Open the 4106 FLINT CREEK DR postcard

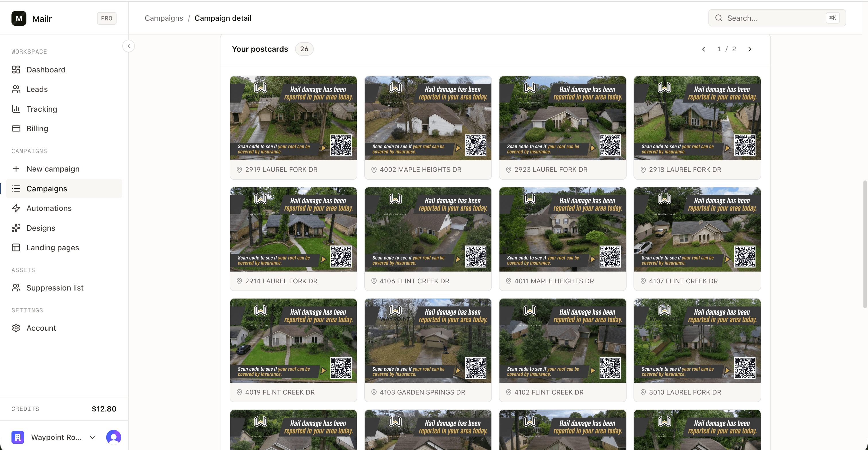click(428, 239)
